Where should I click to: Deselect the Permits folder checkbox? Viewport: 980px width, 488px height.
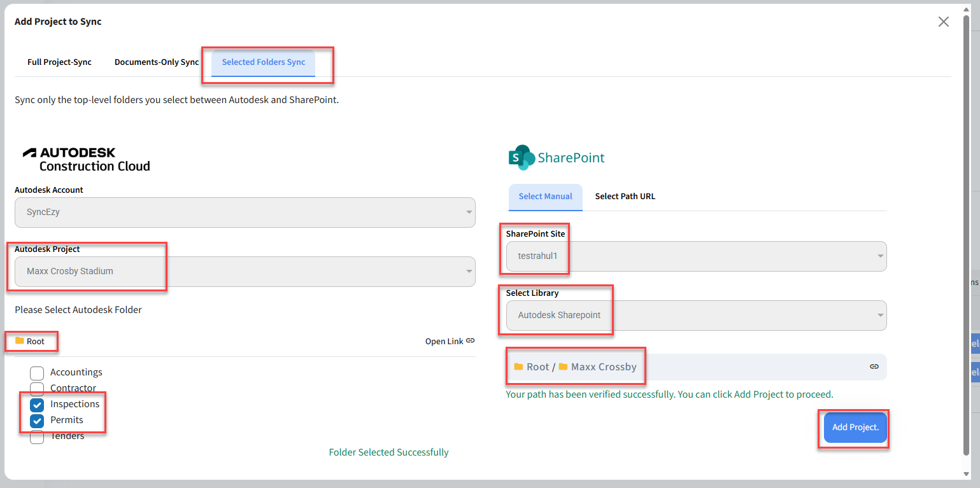37,421
